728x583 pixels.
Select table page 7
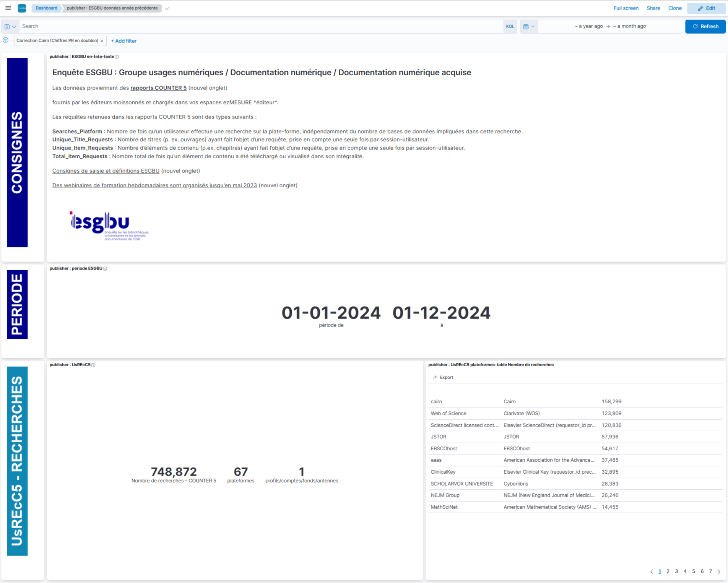[x=710, y=572]
